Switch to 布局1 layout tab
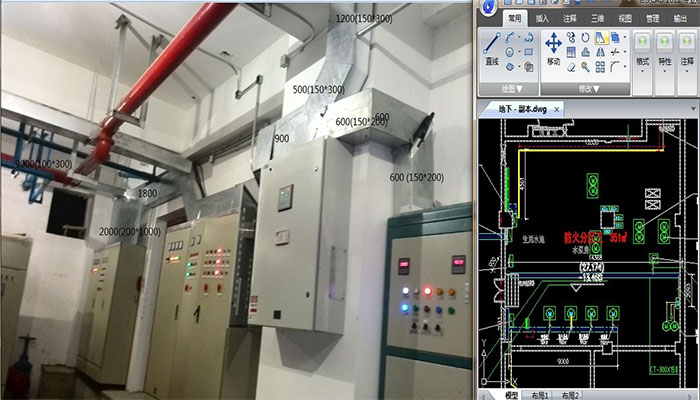The image size is (700, 400). (542, 394)
